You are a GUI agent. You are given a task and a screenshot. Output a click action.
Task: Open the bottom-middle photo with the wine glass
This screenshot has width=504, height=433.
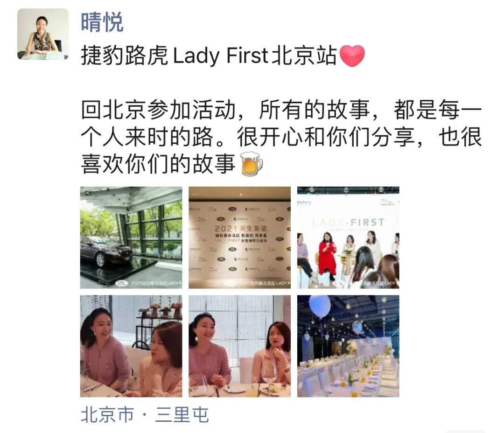239,346
